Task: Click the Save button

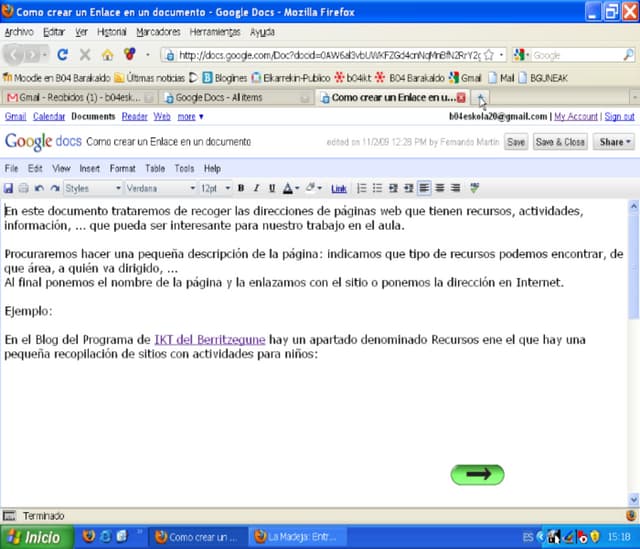Action: point(516,142)
